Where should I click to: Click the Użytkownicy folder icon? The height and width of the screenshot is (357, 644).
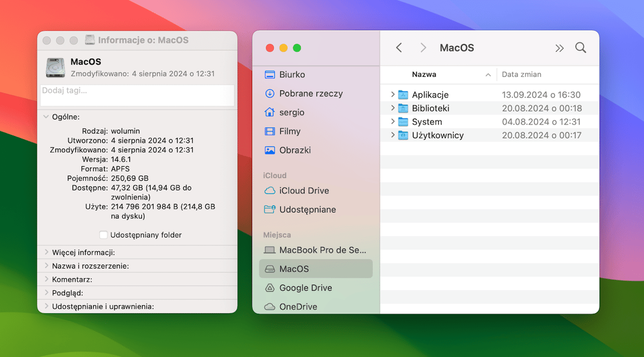tap(403, 135)
